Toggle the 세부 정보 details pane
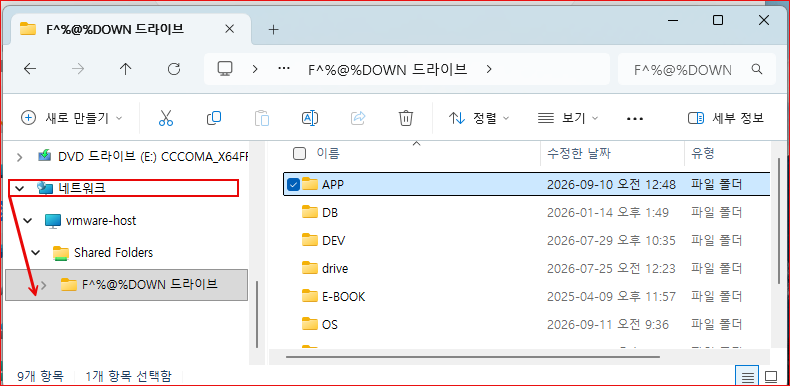Screen dimensions: 790x386 pos(726,118)
